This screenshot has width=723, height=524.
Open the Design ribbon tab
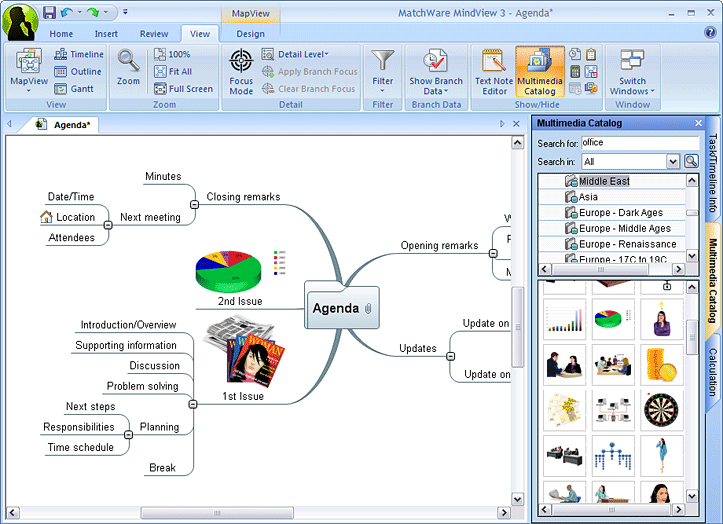coord(250,34)
